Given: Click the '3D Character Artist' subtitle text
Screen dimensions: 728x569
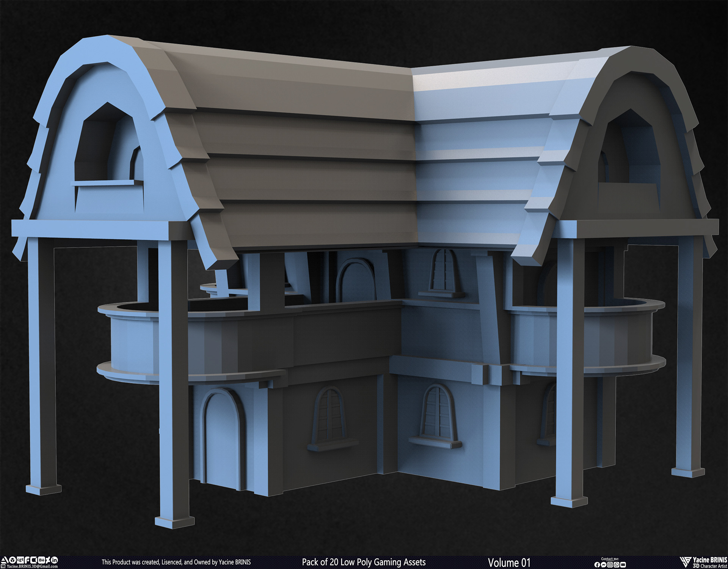Looking at the screenshot, I should (710, 566).
